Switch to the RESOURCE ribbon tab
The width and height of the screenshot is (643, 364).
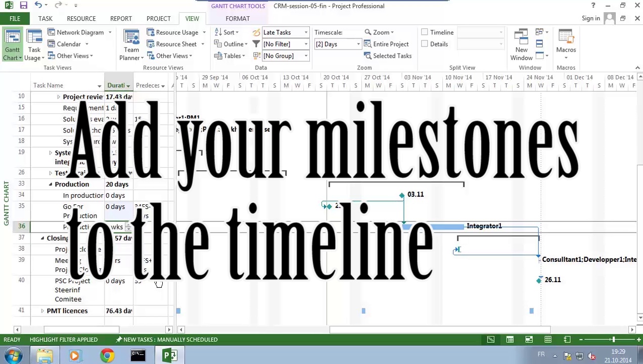[x=81, y=19]
